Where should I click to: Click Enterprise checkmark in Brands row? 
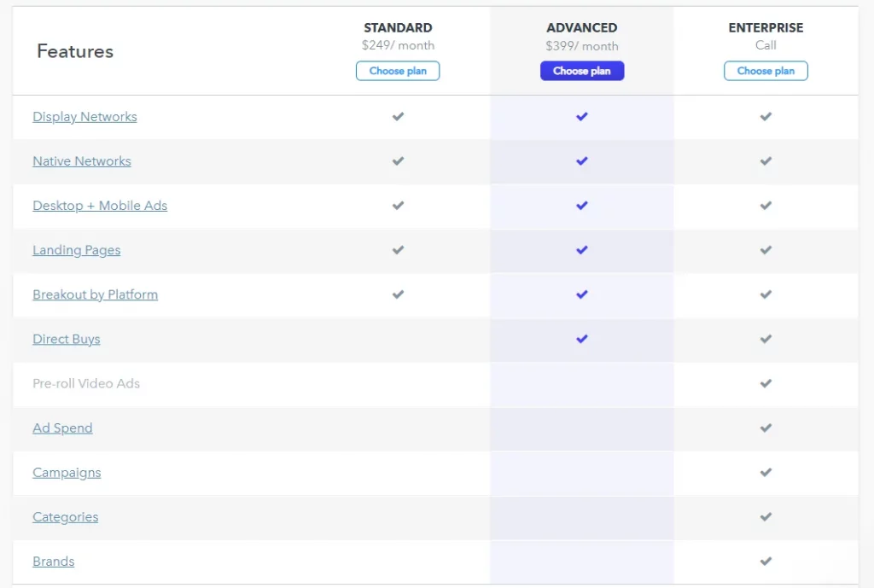[766, 561]
